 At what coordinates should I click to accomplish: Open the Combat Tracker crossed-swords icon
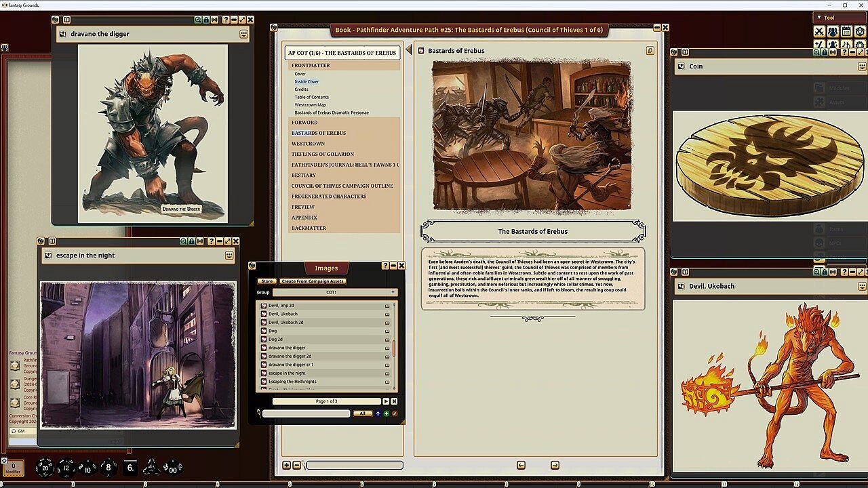coord(819,31)
